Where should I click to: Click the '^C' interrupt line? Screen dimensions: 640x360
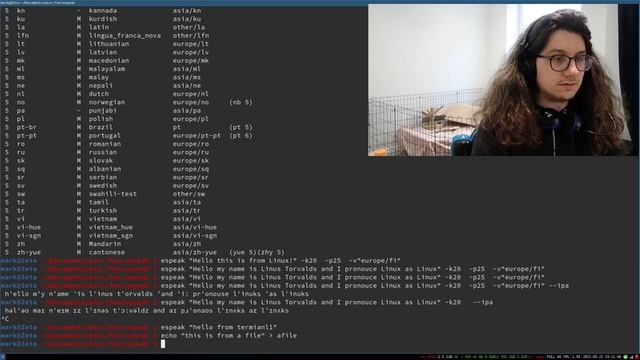click(x=4, y=319)
